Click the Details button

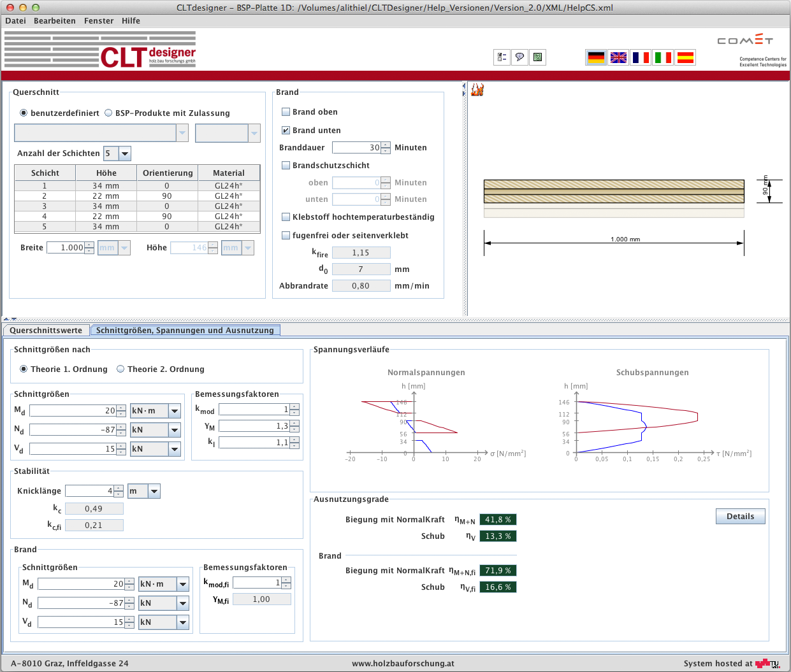click(740, 517)
